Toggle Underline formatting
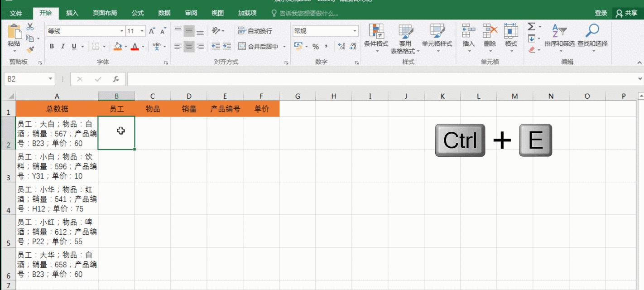The height and width of the screenshot is (290, 644). click(x=74, y=46)
